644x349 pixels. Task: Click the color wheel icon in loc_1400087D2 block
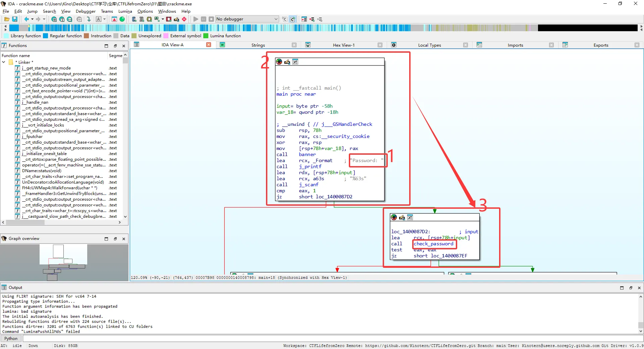pos(394,217)
